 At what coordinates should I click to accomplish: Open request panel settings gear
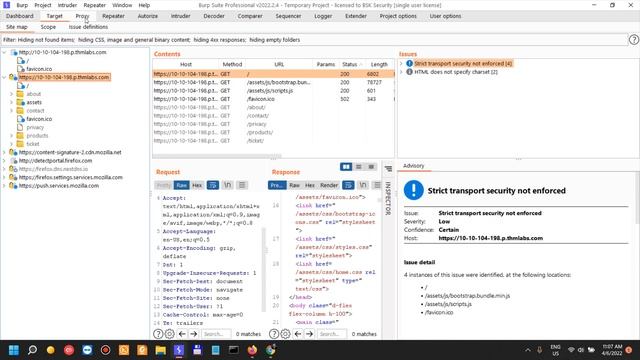(169, 334)
